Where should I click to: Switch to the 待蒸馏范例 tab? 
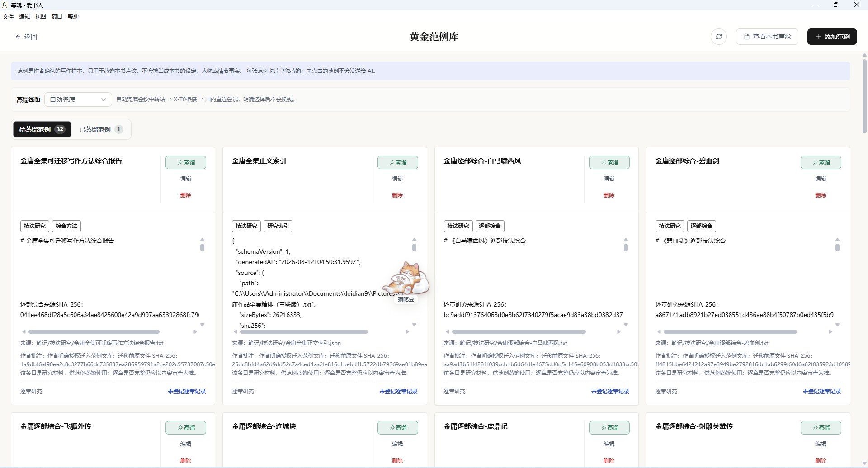point(42,129)
